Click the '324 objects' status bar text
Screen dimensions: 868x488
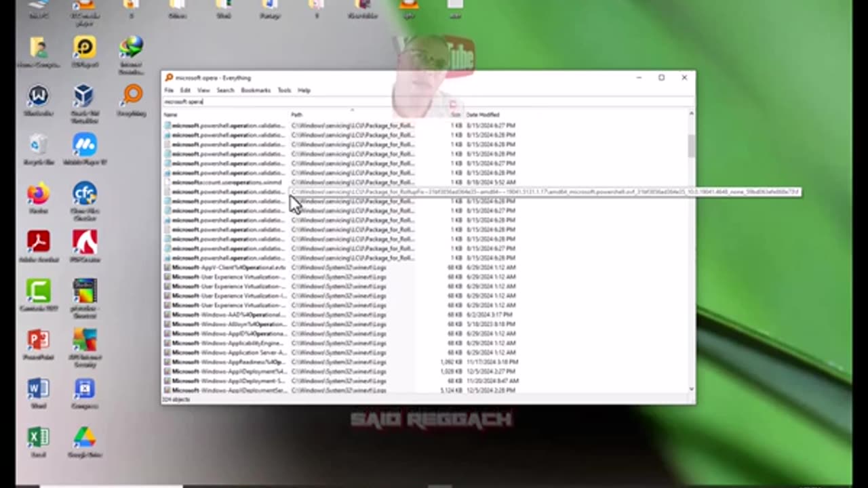point(176,399)
